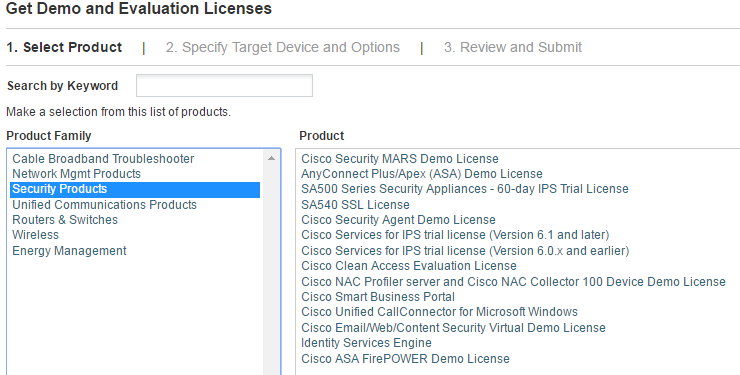This screenshot has width=740, height=375.
Task: Select Cisco Security MARS Demo License
Action: tap(400, 159)
